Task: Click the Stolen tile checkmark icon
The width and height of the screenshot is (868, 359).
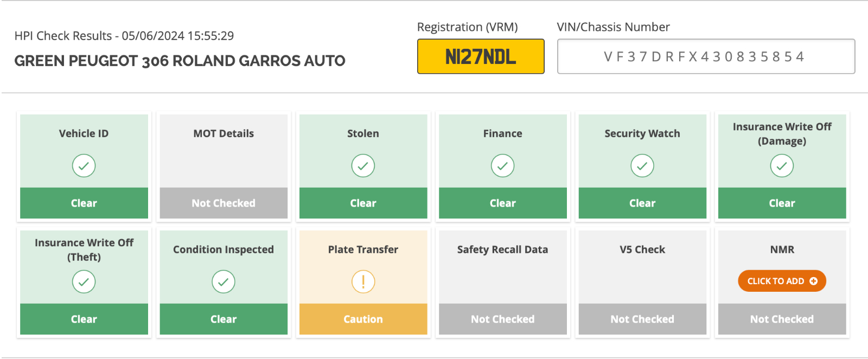Action: [363, 165]
